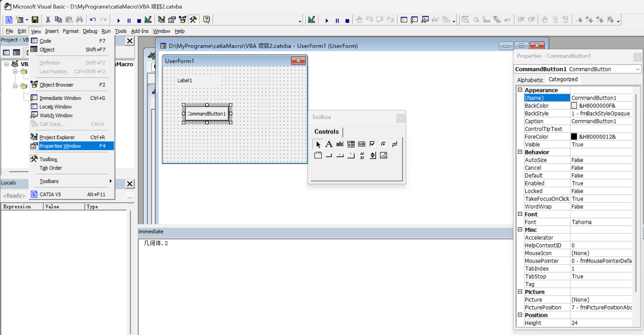
Task: Click the Copy icon in the toolbar
Action: [x=58, y=20]
